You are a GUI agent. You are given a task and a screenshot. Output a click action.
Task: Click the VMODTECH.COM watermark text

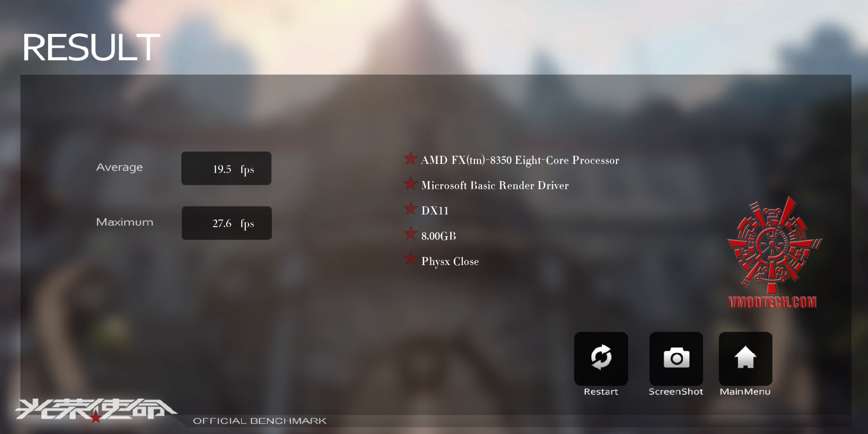pos(772,302)
